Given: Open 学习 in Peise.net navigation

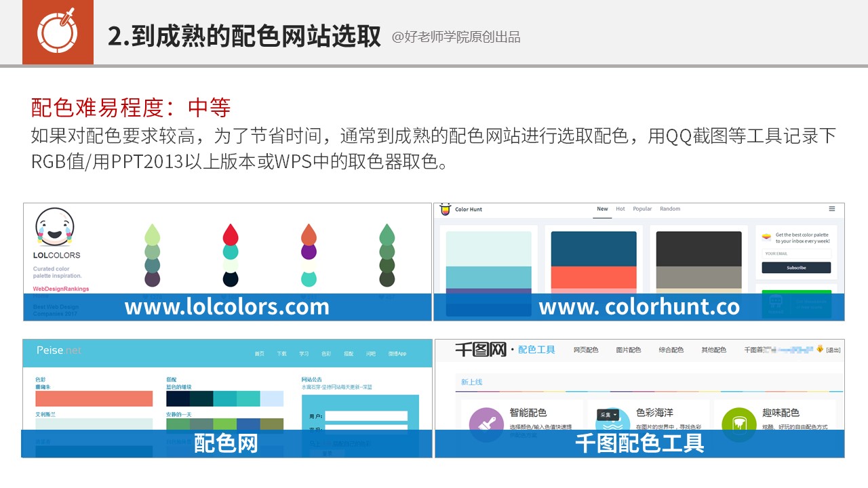Looking at the screenshot, I should (x=304, y=354).
